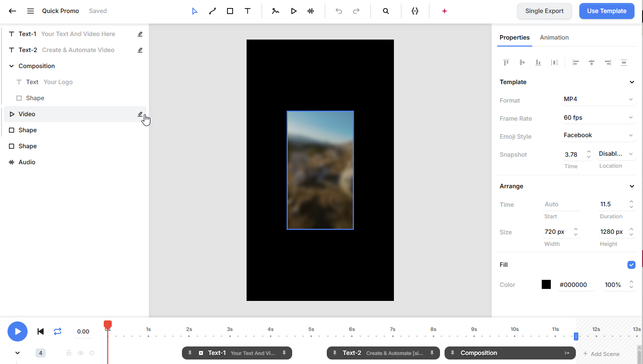
Task: Select the Audio layer
Action: [75, 162]
